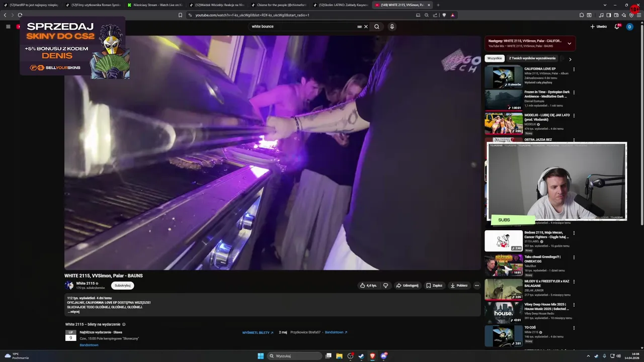Open YouTube notifications bell

click(x=617, y=27)
